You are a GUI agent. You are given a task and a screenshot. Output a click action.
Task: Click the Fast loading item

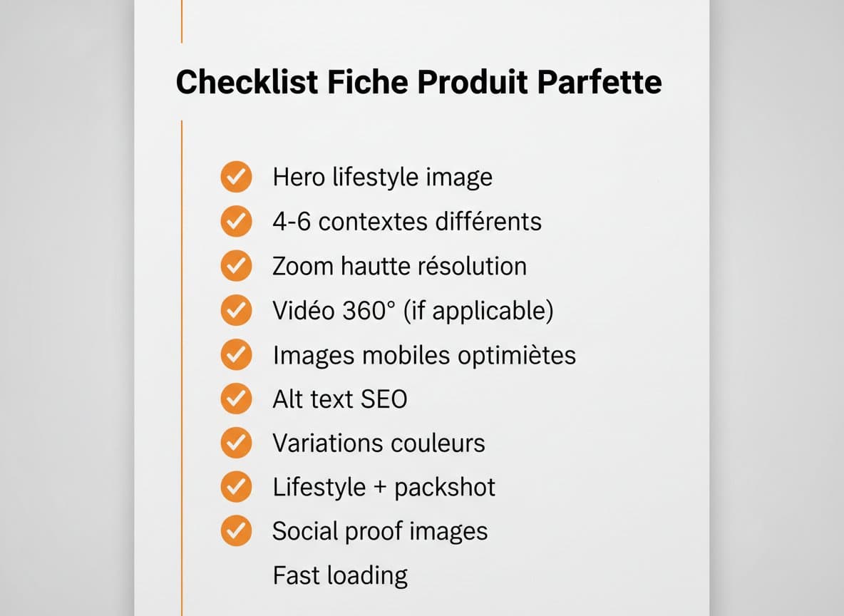(340, 575)
